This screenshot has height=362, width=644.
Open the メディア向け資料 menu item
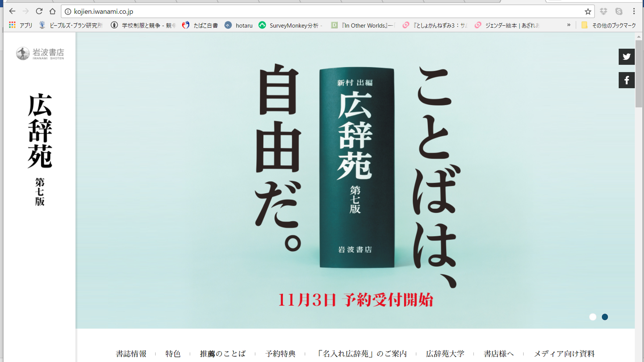564,354
